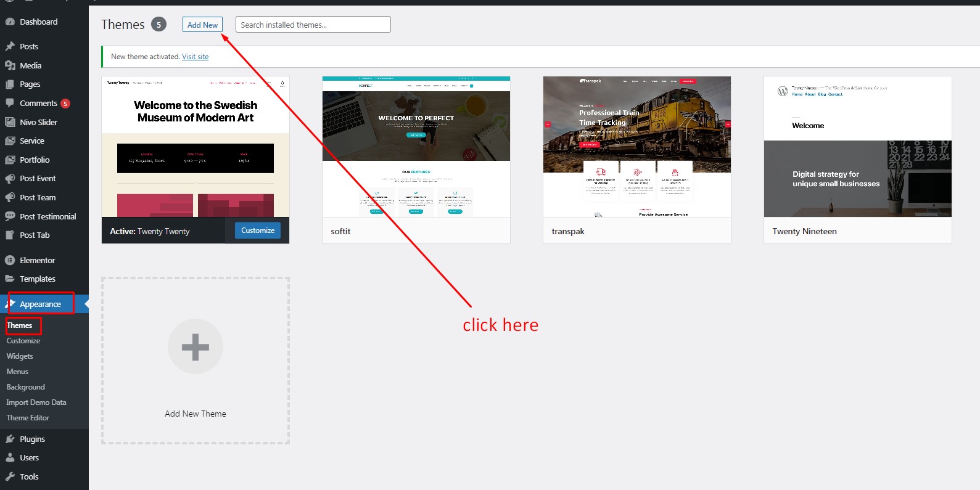Follow the Visit site link
The image size is (980, 490).
pyautogui.click(x=195, y=57)
